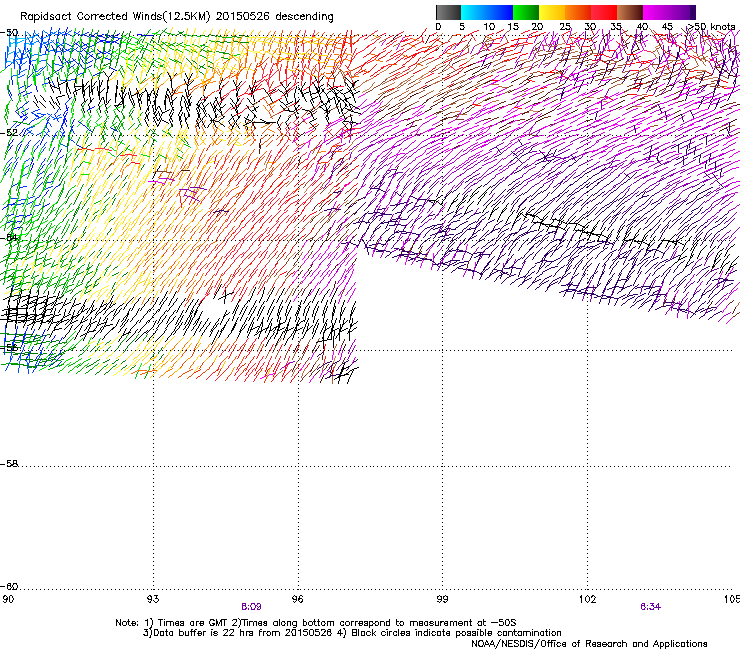Click the 102 longitude axis label

click(587, 599)
